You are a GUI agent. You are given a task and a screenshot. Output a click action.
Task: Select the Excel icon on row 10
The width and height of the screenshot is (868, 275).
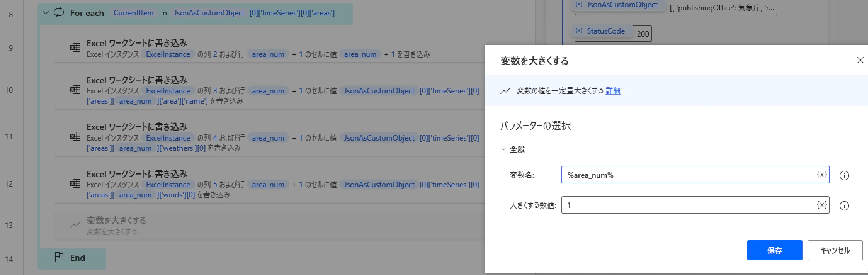[75, 90]
